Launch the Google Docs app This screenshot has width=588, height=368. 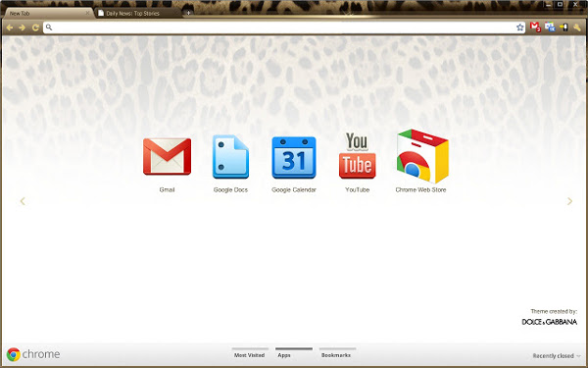230,157
